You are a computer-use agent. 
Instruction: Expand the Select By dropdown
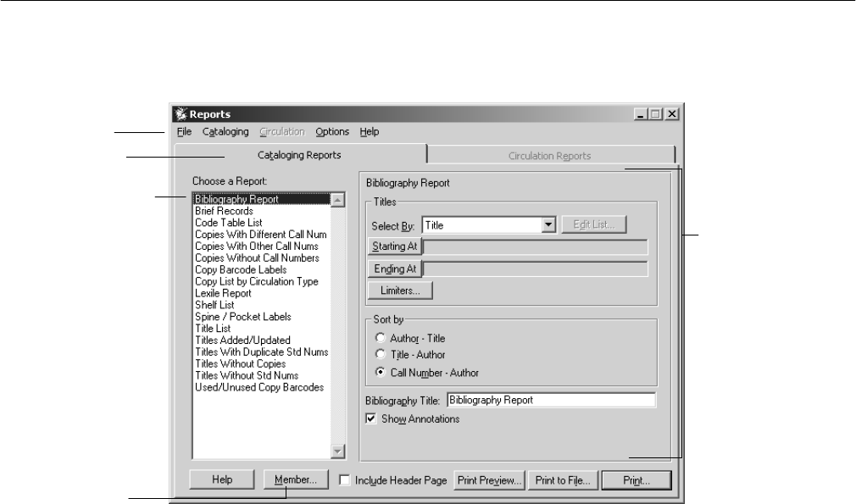(548, 224)
